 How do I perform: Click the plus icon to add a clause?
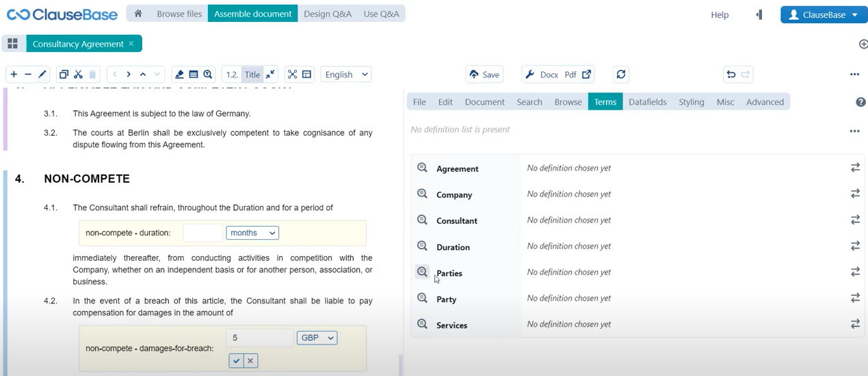(14, 75)
